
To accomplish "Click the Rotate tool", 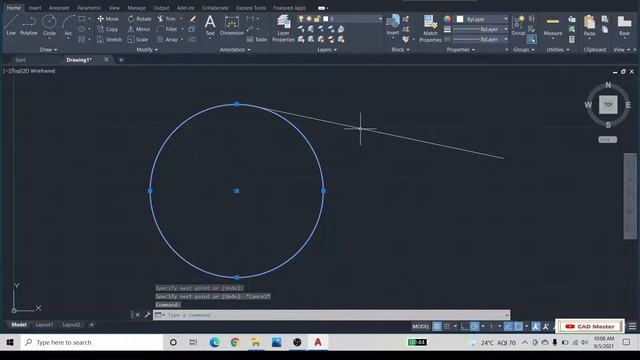I will click(139, 19).
